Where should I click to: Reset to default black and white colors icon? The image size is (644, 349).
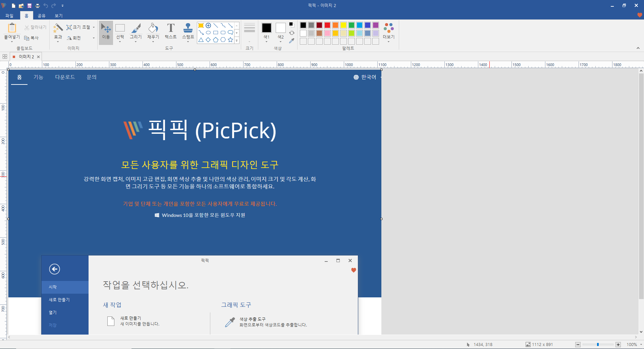291,25
